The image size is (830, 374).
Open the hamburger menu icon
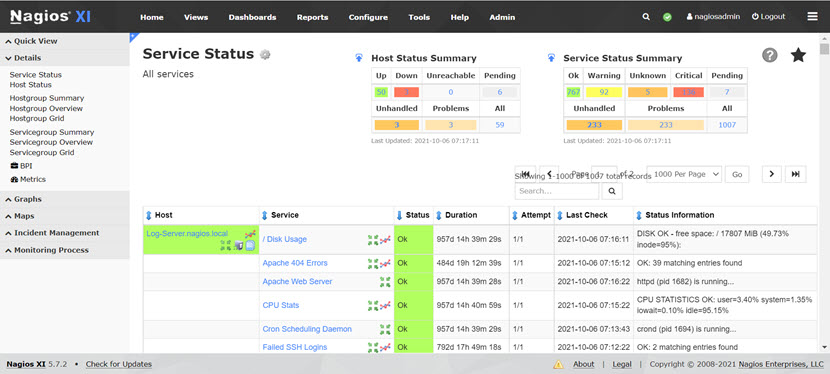point(812,17)
